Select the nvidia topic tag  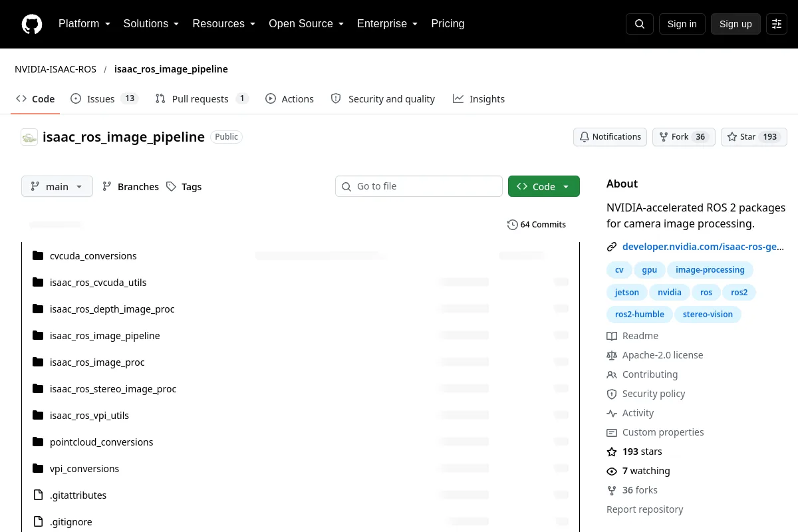coord(670,293)
